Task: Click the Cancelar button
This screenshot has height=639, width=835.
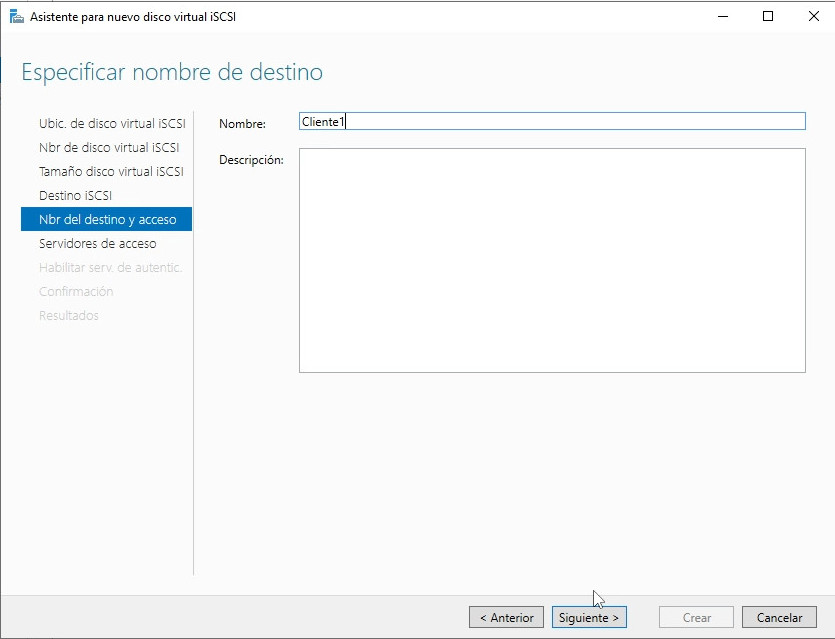Action: (x=779, y=618)
